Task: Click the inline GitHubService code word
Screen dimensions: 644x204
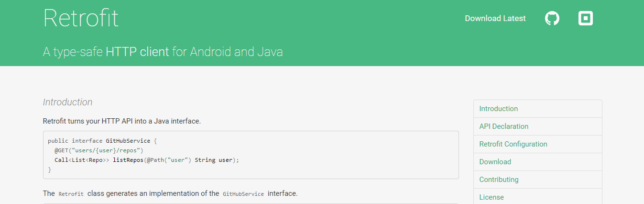Action: (x=243, y=194)
